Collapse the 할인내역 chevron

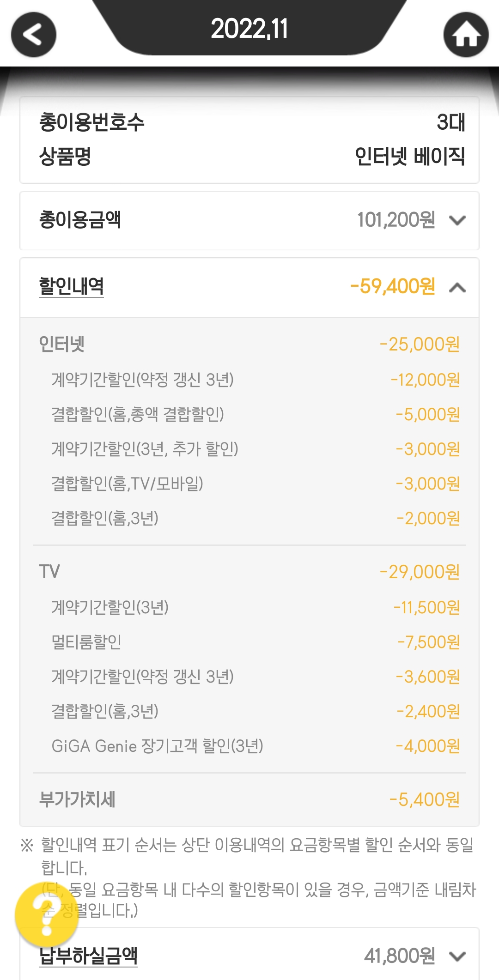coord(457,288)
